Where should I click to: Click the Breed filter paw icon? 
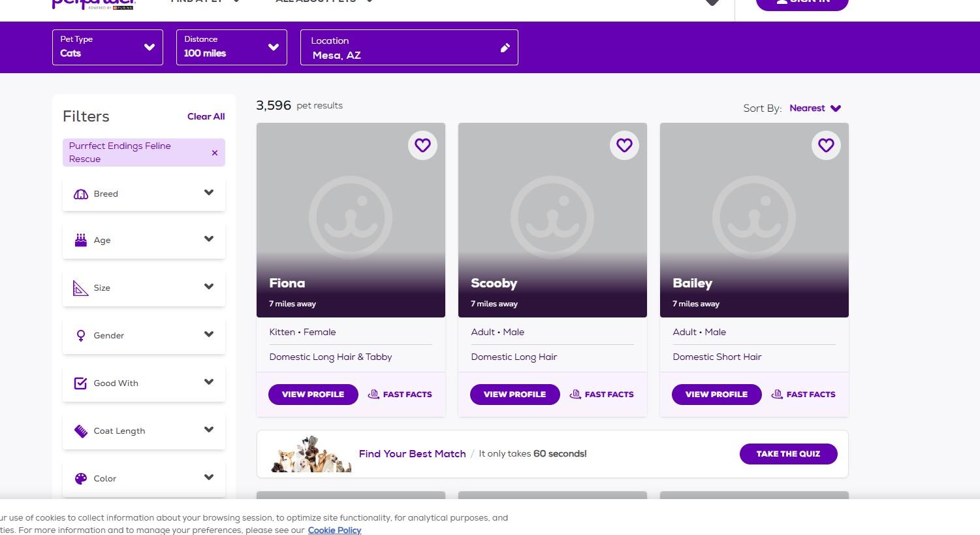click(81, 194)
